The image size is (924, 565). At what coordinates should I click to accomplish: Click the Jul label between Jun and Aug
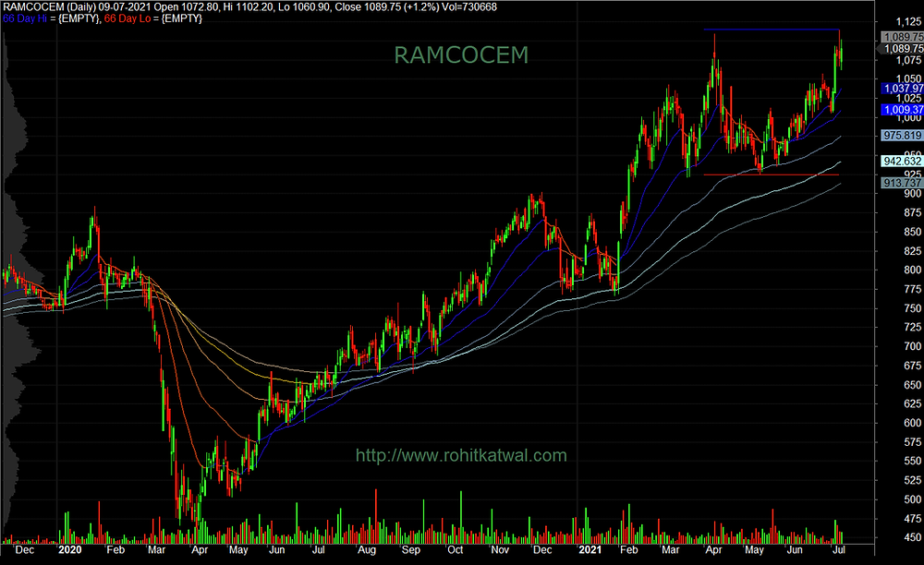coord(318,549)
